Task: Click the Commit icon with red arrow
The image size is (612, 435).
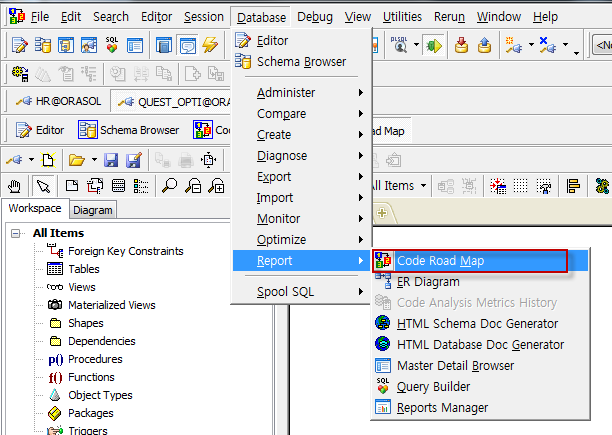Action: [x=461, y=45]
